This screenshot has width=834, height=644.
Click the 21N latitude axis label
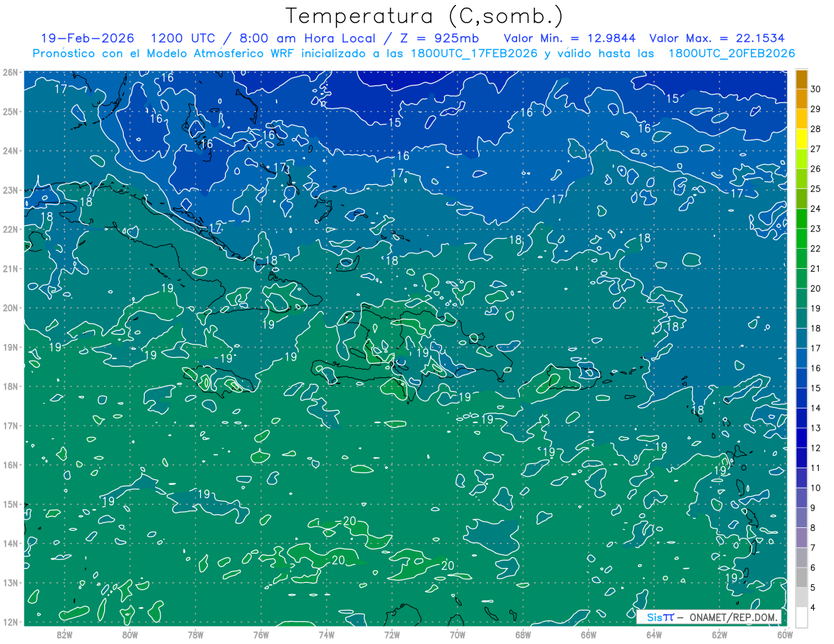point(10,268)
